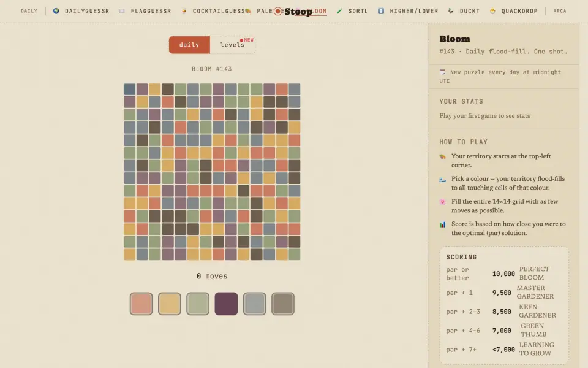Click the 8,500 score value
Screen dimensions: 588x368
(502, 312)
